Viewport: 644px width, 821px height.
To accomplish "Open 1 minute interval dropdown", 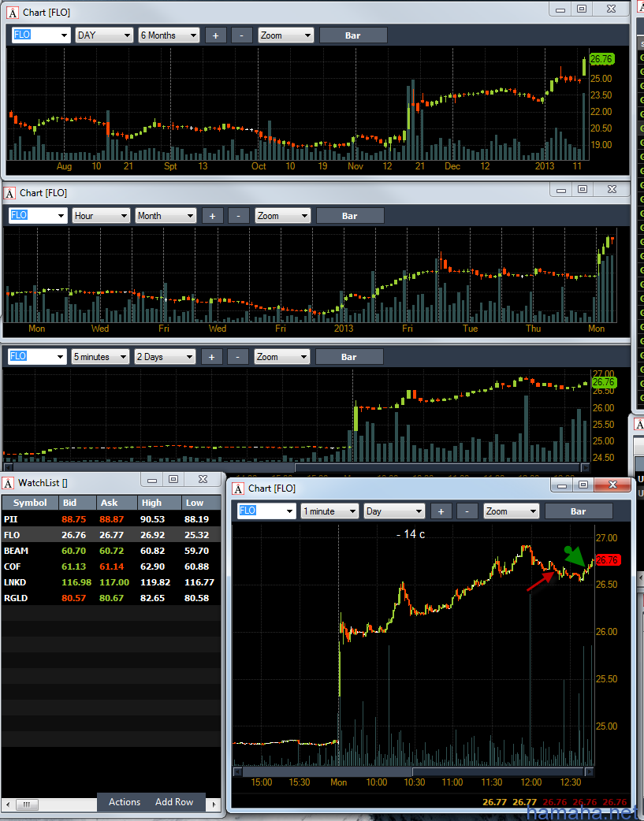I will coord(329,511).
